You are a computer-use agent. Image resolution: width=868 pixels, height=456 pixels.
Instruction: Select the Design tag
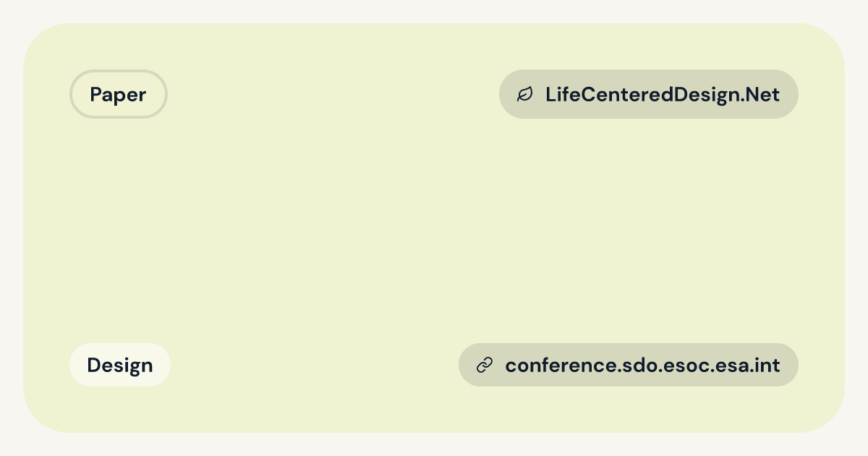coord(120,365)
